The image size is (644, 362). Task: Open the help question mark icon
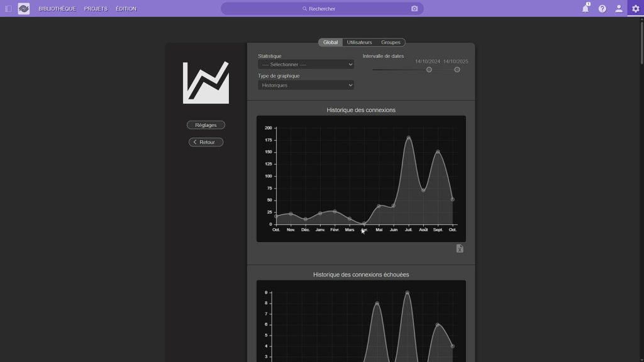click(602, 9)
